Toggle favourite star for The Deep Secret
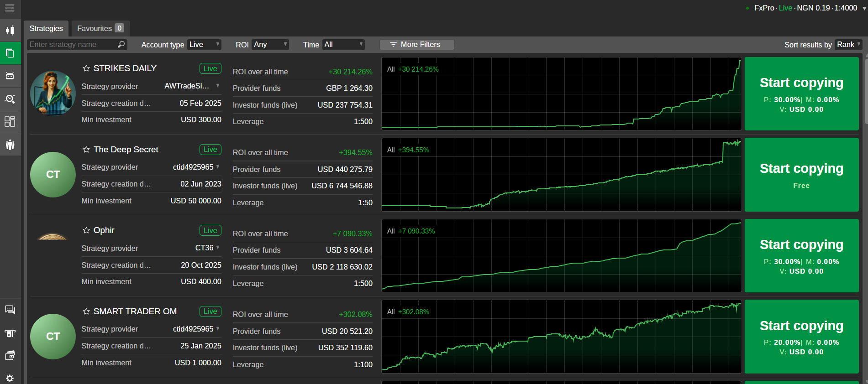 (x=86, y=150)
